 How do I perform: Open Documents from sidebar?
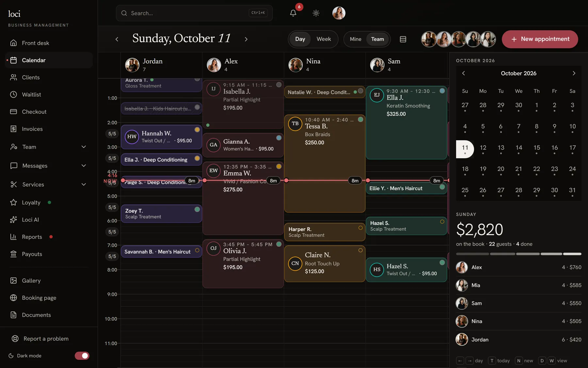click(x=49, y=315)
